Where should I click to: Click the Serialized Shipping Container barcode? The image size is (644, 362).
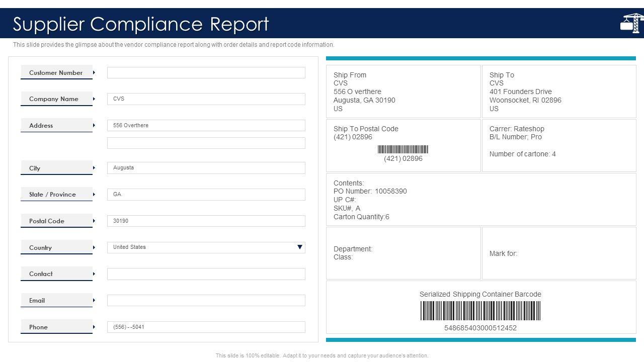tap(480, 311)
